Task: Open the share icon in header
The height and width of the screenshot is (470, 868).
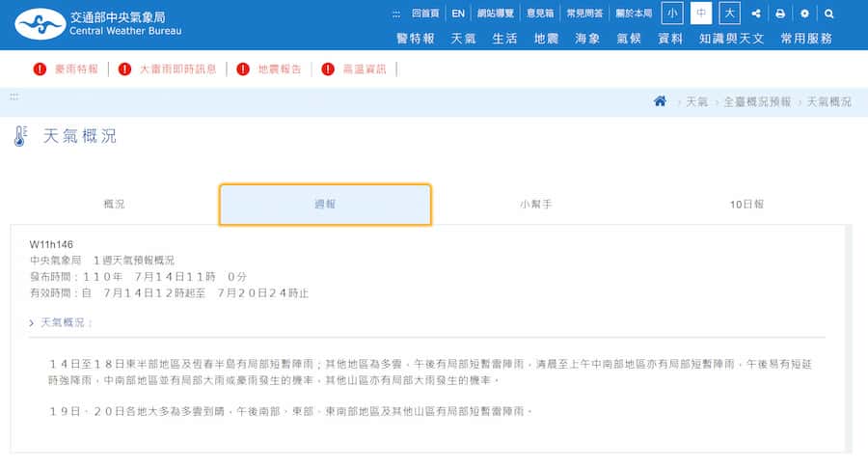Action: (755, 14)
